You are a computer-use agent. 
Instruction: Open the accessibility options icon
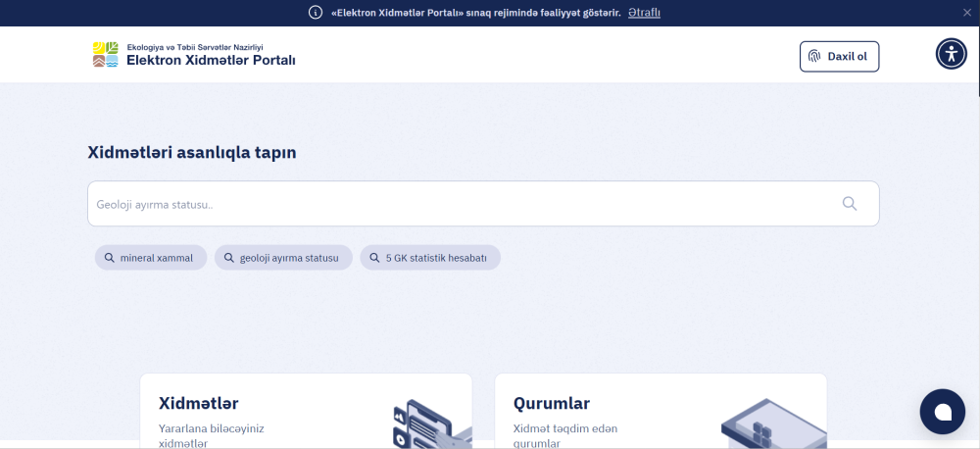point(951,54)
